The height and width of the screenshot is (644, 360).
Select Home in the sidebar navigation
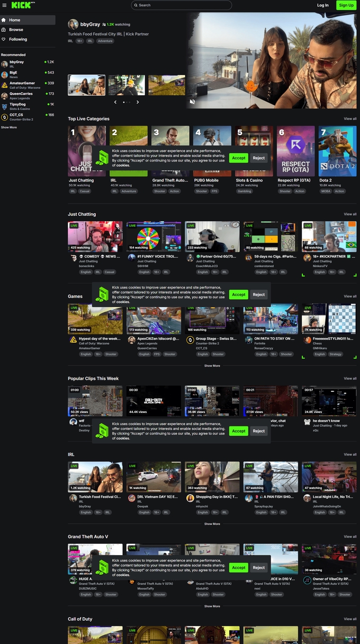coord(28,20)
